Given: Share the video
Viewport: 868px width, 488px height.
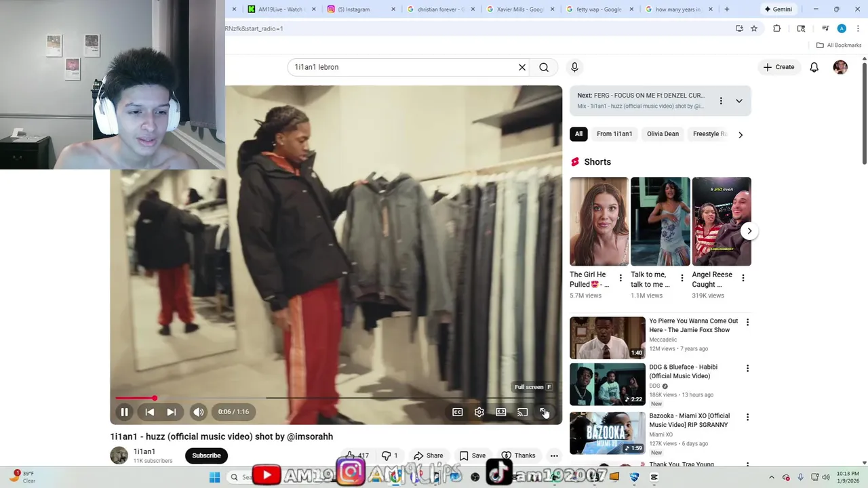Looking at the screenshot, I should [x=429, y=455].
